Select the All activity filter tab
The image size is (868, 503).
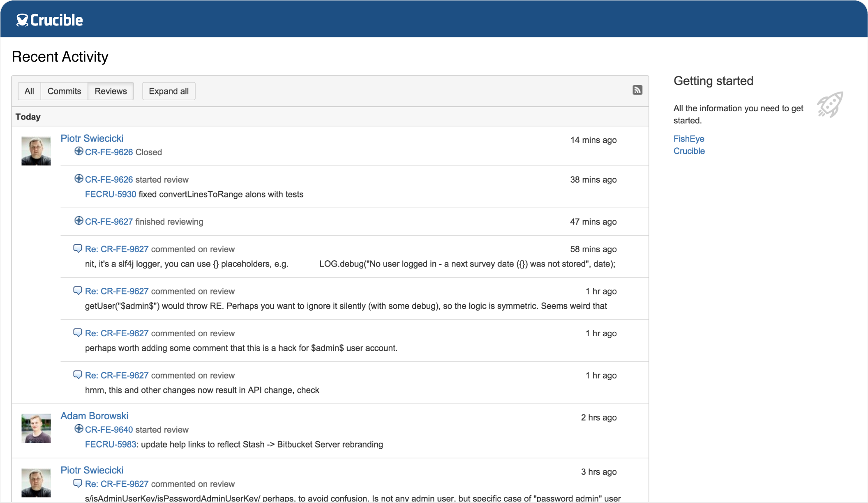pyautogui.click(x=29, y=91)
